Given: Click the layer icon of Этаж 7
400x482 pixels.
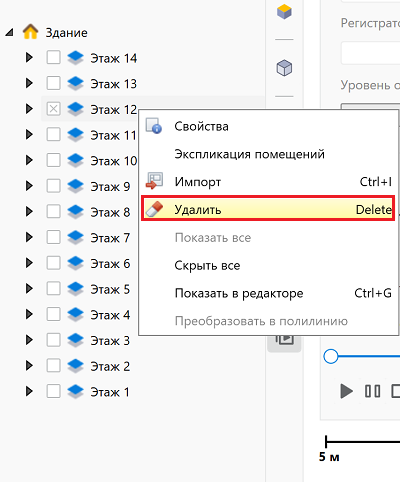Looking at the screenshot, I should tap(76, 237).
